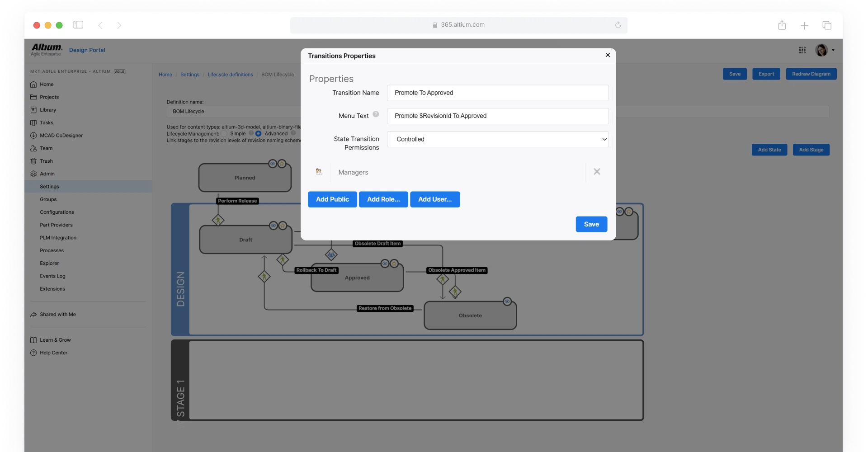This screenshot has width=868, height=452.
Task: Click transition diamond below Perform Release
Action: click(218, 221)
